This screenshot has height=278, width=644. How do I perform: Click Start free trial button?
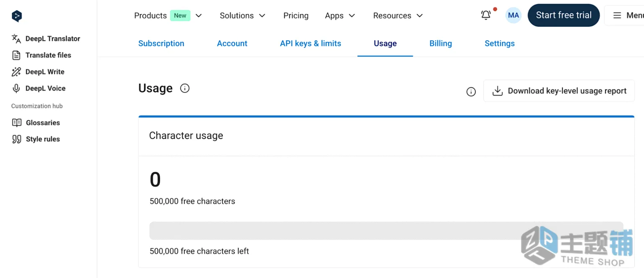563,15
